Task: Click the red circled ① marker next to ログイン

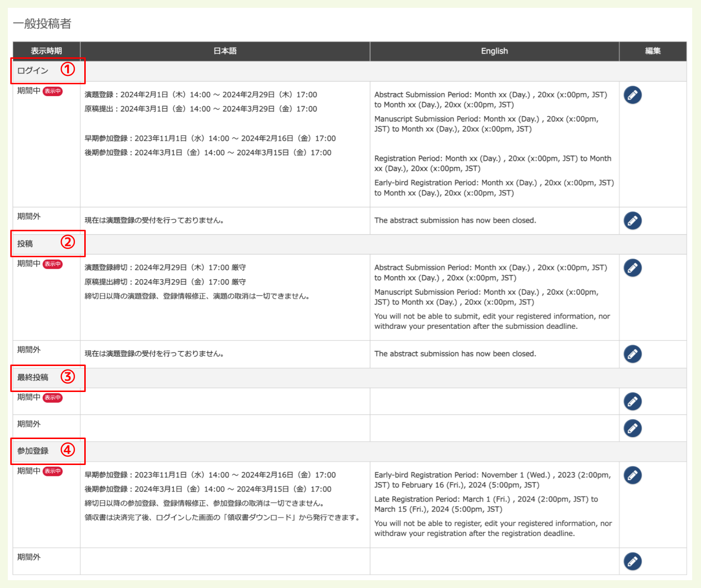Action: pyautogui.click(x=68, y=70)
